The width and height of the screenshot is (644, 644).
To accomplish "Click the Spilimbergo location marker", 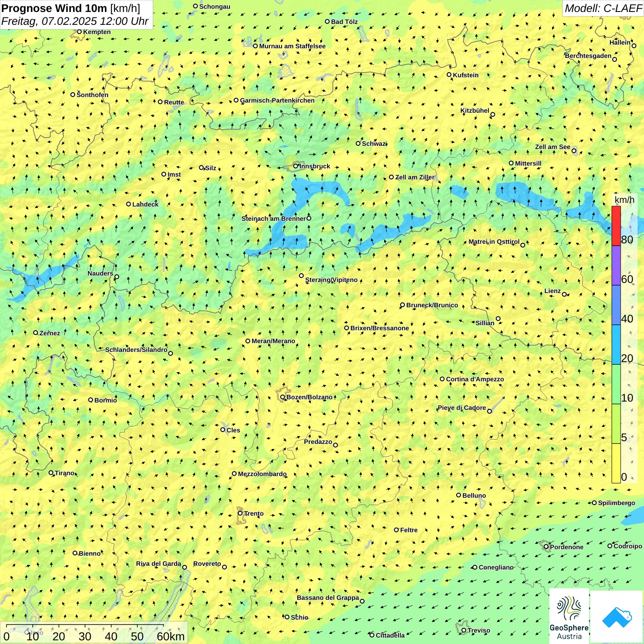I will point(594,503).
